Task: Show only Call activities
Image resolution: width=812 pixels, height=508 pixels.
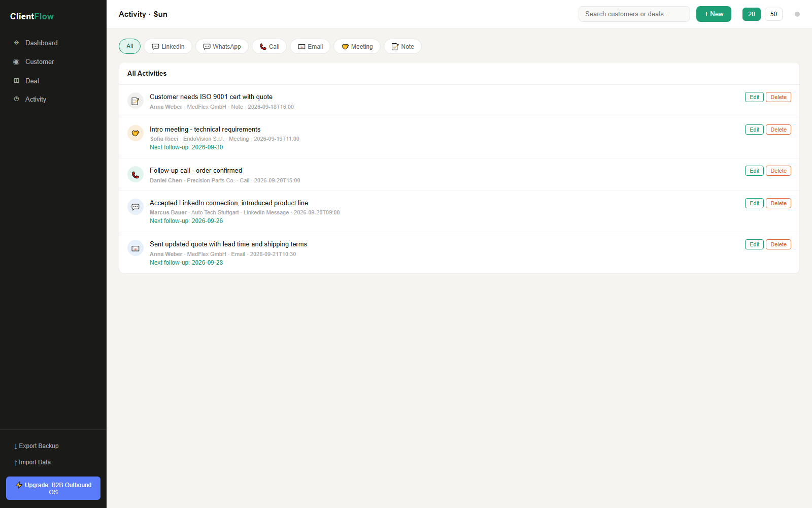Action: 269,46
